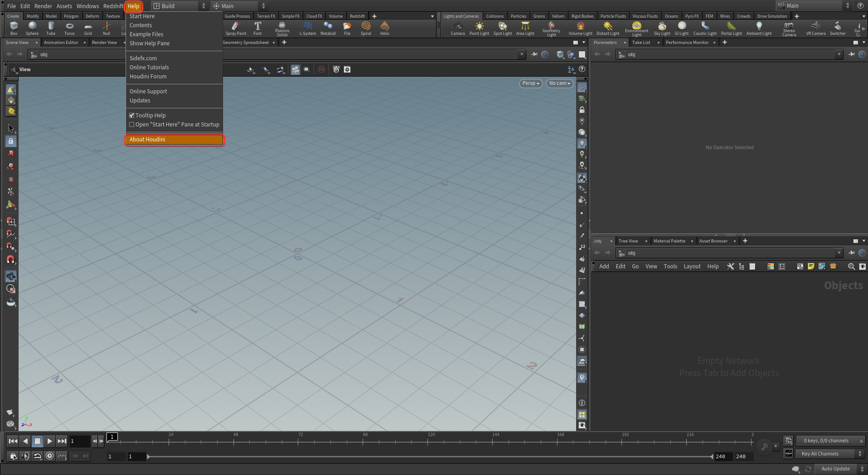This screenshot has width=868, height=475.
Task: Pick the Torus shelf tool
Action: pyautogui.click(x=69, y=28)
